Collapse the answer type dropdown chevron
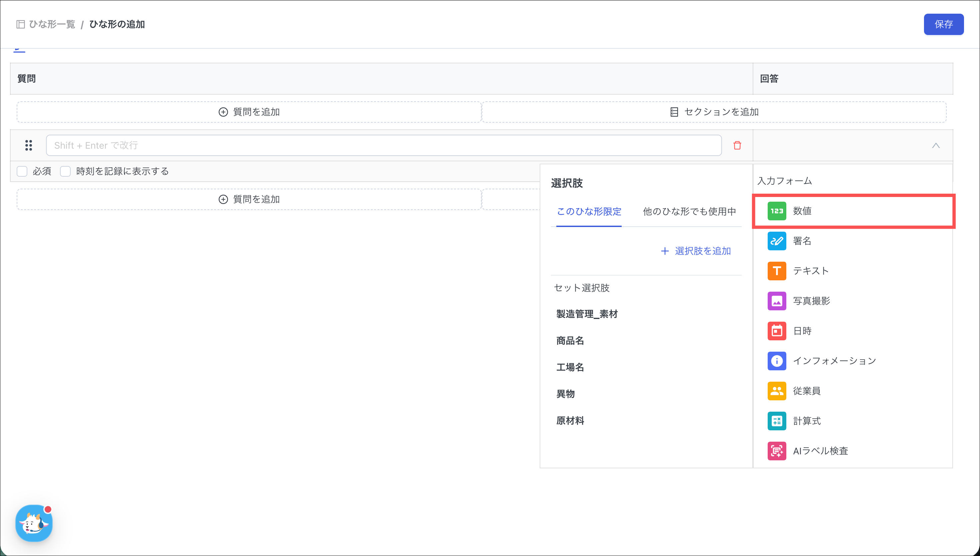This screenshot has height=556, width=980. [935, 145]
